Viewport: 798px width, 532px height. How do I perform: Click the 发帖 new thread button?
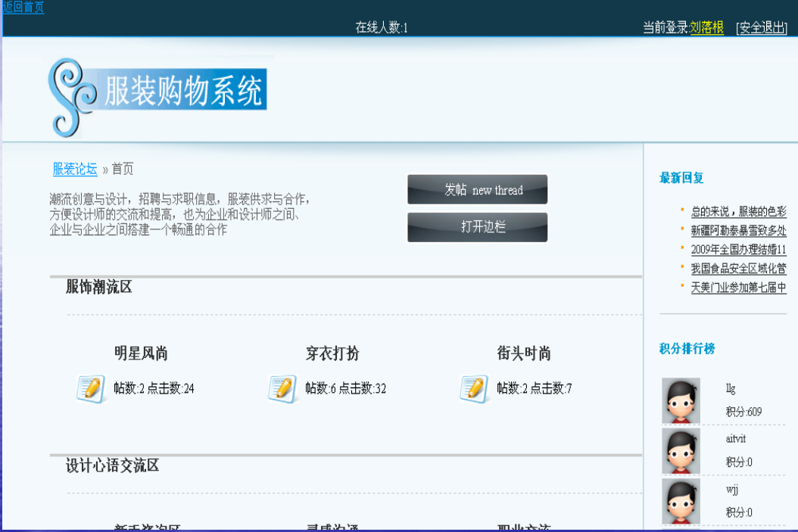click(x=478, y=190)
